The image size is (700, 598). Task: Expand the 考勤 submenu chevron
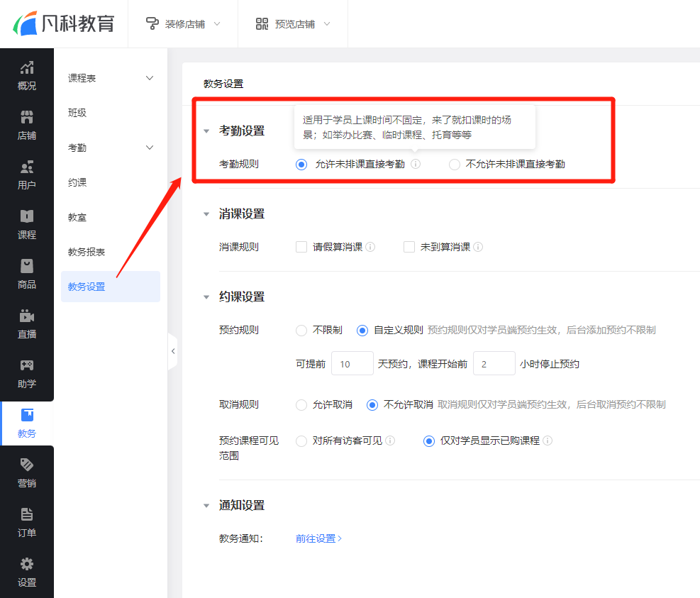150,148
